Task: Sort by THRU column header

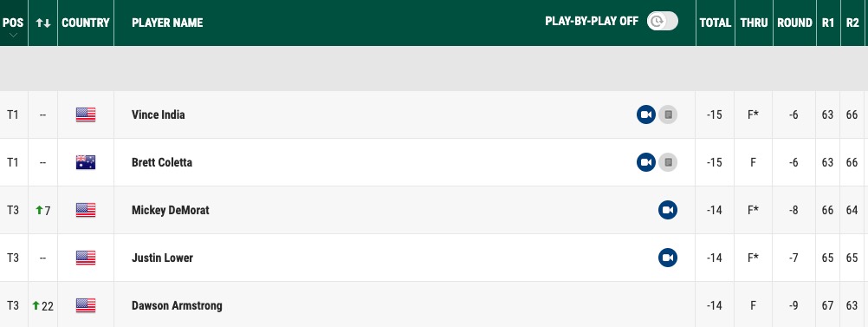Action: point(754,23)
